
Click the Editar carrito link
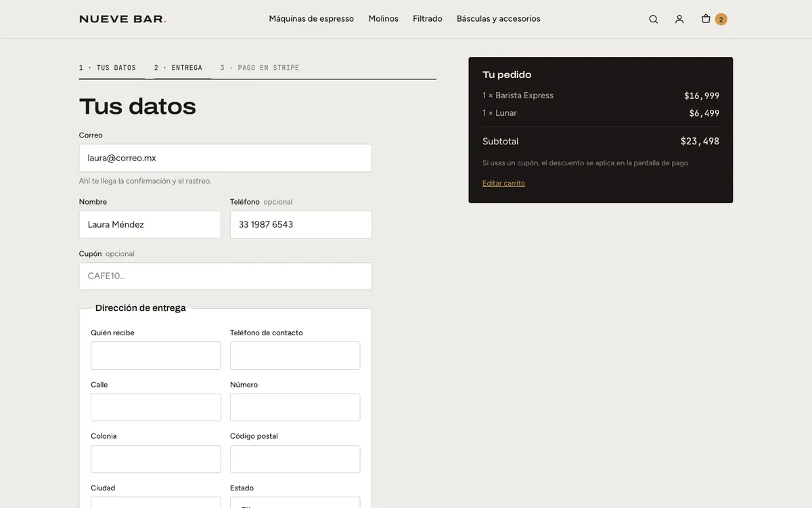point(503,184)
